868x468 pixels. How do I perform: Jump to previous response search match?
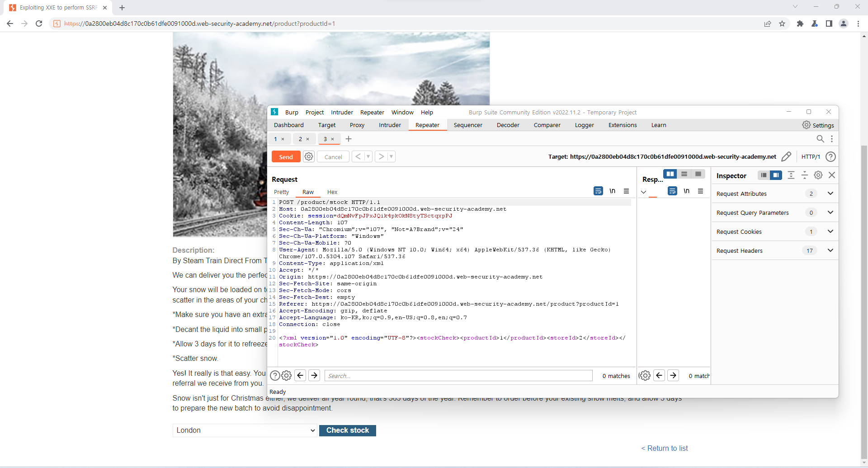(x=659, y=375)
